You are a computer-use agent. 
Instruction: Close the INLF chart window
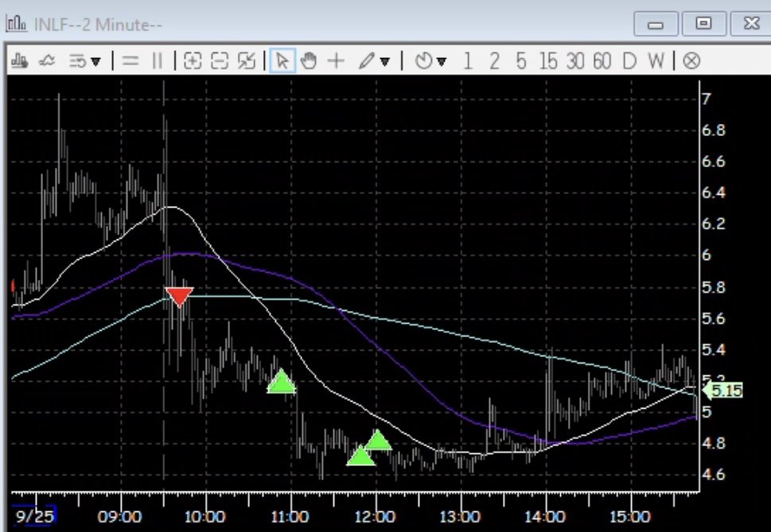click(x=751, y=24)
